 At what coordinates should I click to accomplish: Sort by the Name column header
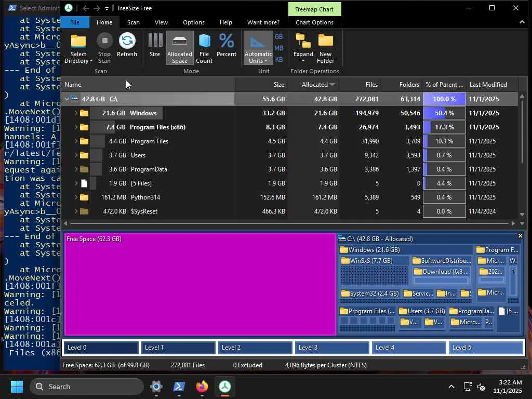click(148, 85)
